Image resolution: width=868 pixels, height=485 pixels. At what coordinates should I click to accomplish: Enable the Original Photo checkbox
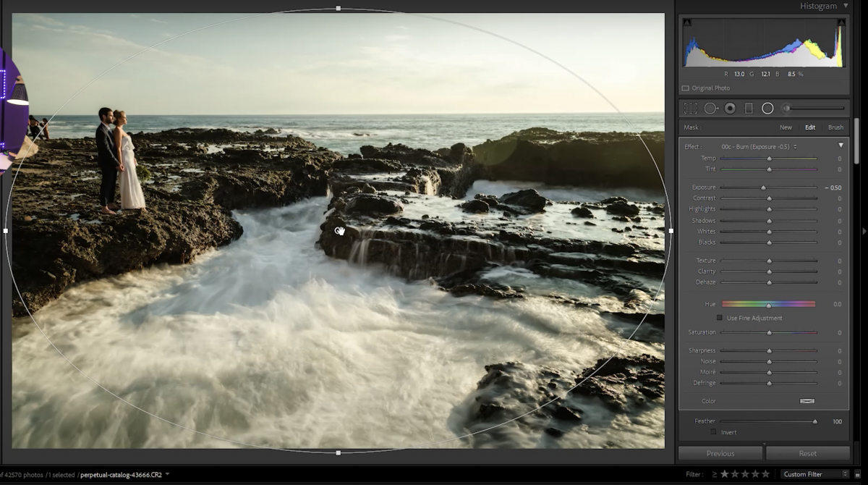click(x=685, y=88)
